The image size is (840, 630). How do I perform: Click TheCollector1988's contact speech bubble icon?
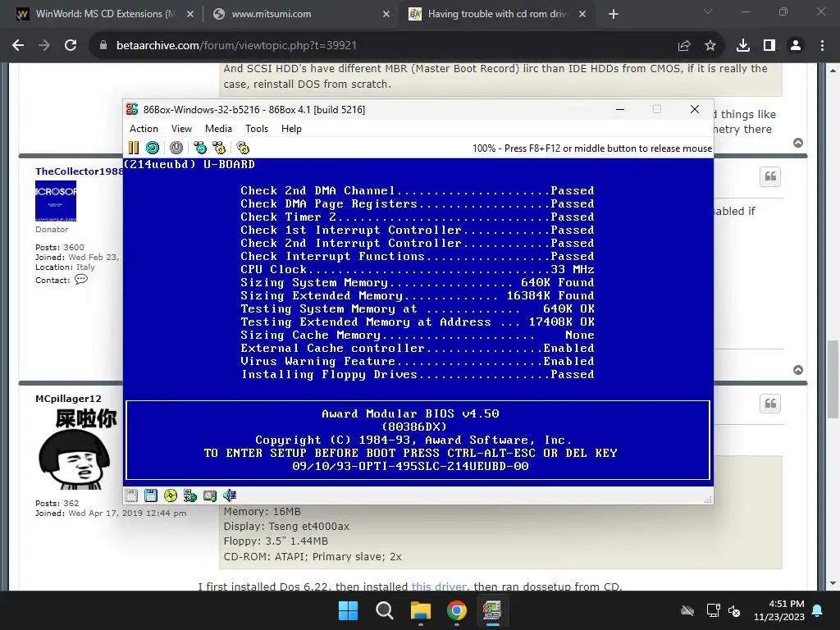81,279
